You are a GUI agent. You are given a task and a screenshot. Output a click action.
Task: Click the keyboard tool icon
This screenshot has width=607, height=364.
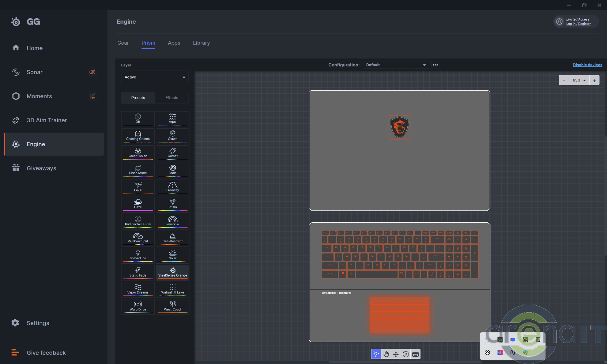click(x=415, y=354)
